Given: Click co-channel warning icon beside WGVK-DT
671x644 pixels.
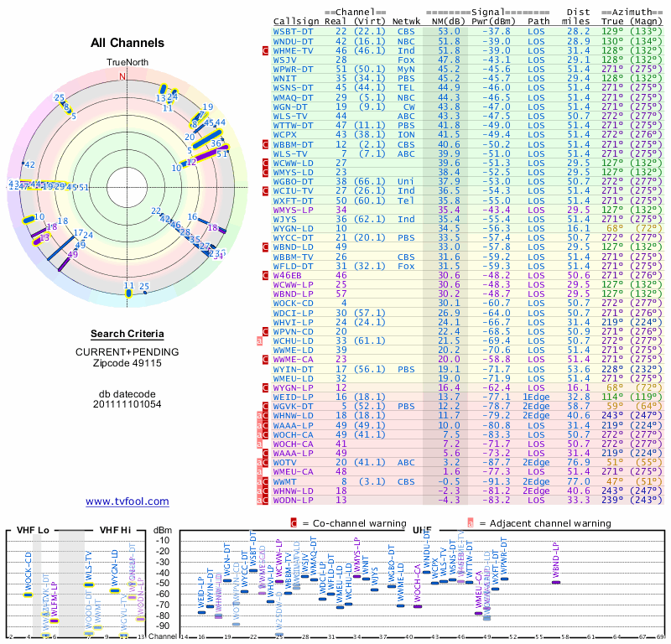Looking at the screenshot, I should click(x=265, y=407).
